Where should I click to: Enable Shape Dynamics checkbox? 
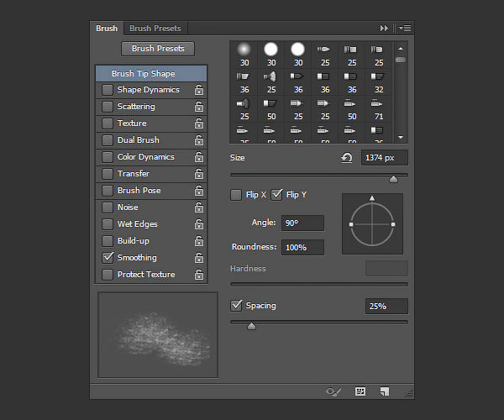[x=108, y=90]
